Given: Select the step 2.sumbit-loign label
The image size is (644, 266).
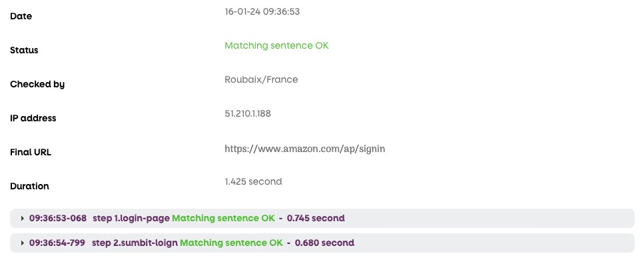Looking at the screenshot, I should [135, 243].
